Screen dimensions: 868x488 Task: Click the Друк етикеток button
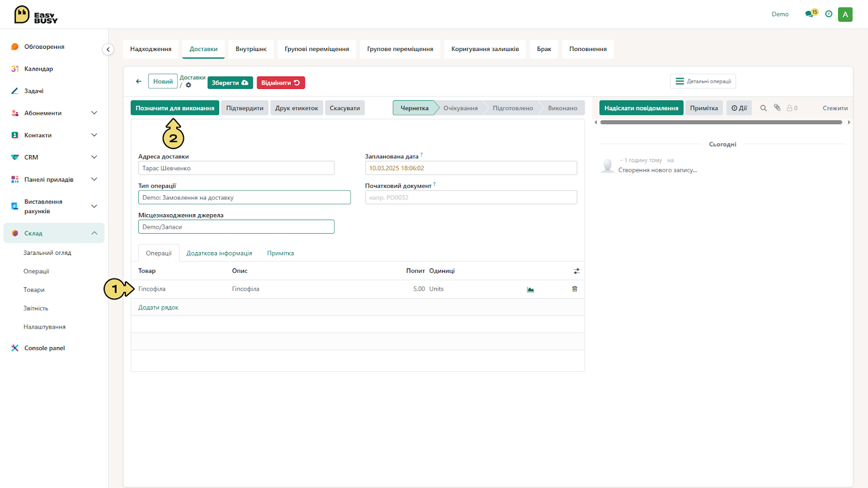coord(297,108)
